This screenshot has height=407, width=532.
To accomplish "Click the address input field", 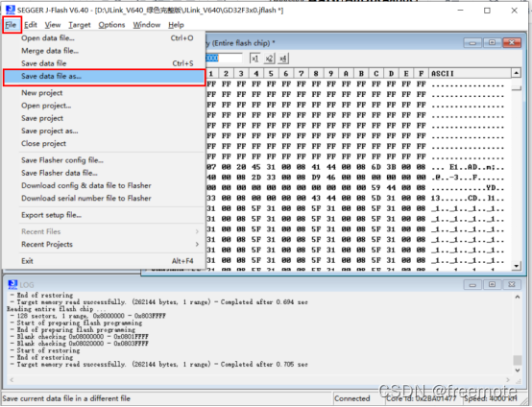I will pos(224,58).
